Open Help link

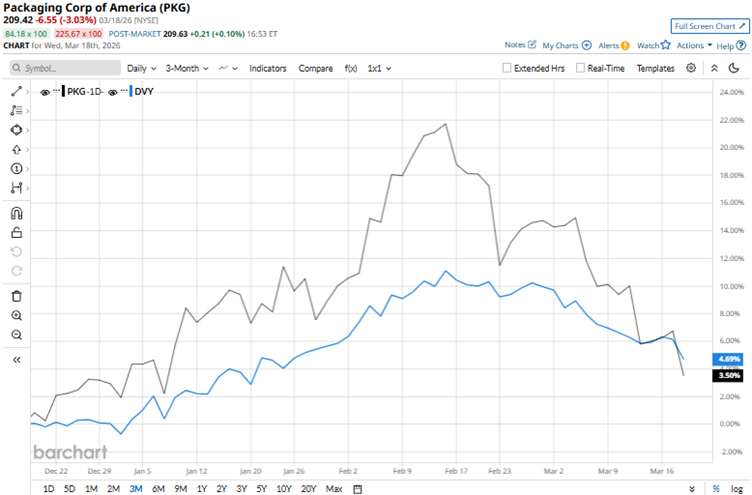click(x=731, y=46)
